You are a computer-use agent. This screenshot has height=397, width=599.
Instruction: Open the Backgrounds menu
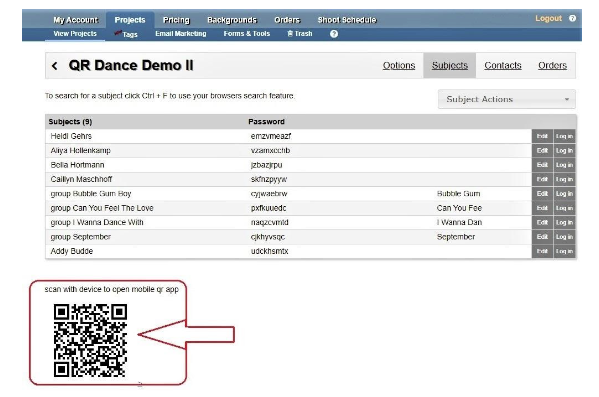232,20
